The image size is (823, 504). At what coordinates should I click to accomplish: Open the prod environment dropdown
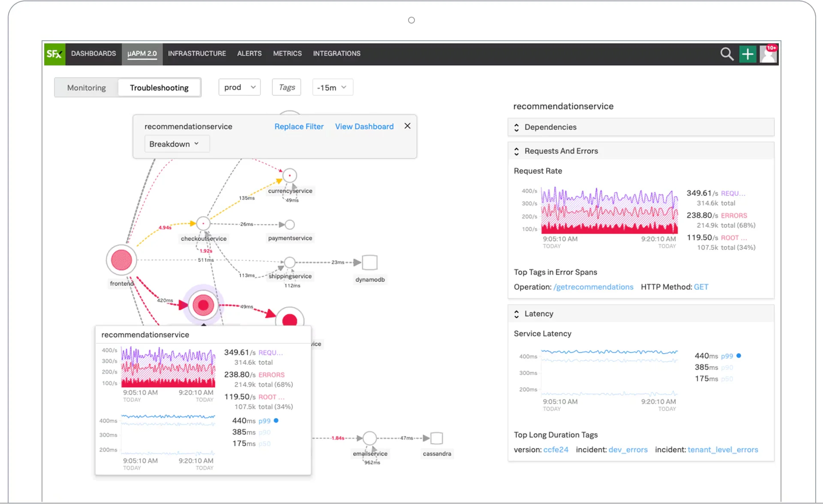[239, 87]
